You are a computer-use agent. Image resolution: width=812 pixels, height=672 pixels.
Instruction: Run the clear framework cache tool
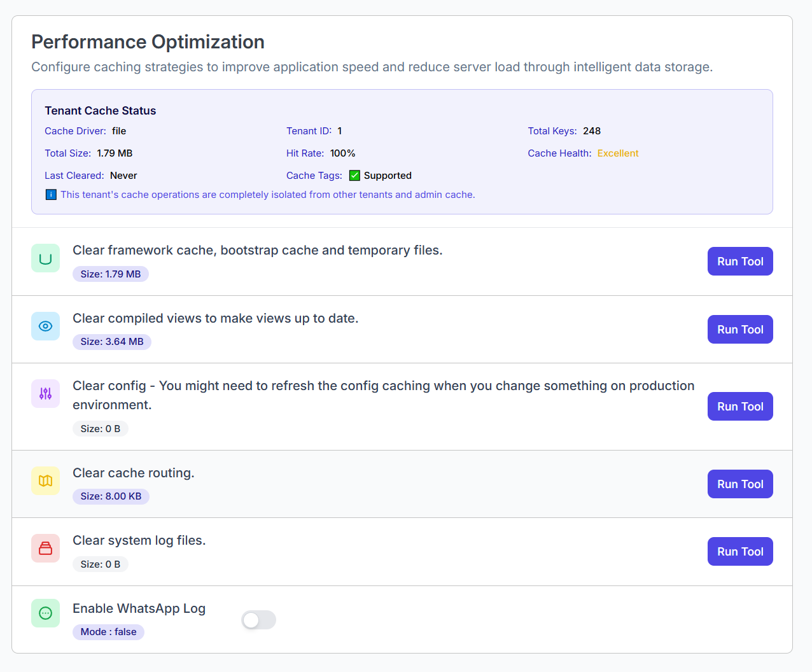pos(740,261)
